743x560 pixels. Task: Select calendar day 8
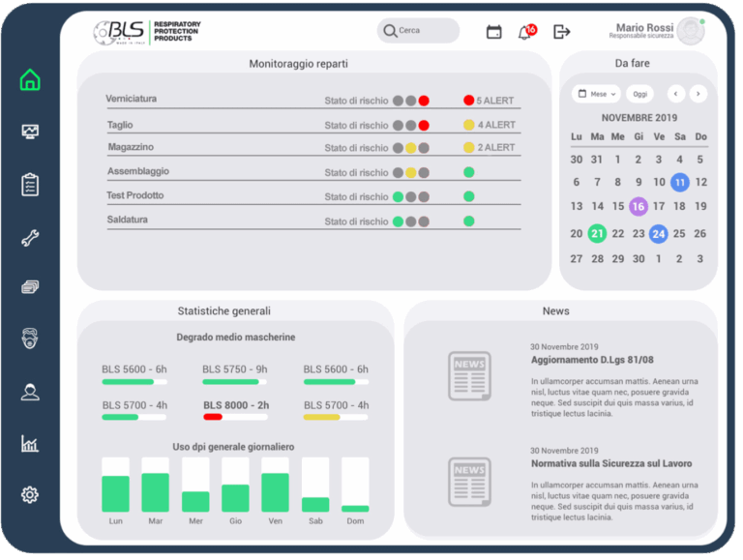coord(617,183)
